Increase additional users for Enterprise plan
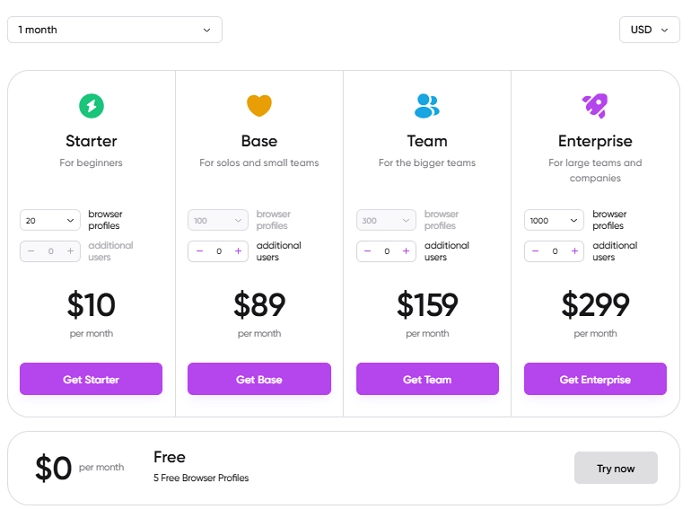The height and width of the screenshot is (509, 700). click(x=574, y=251)
